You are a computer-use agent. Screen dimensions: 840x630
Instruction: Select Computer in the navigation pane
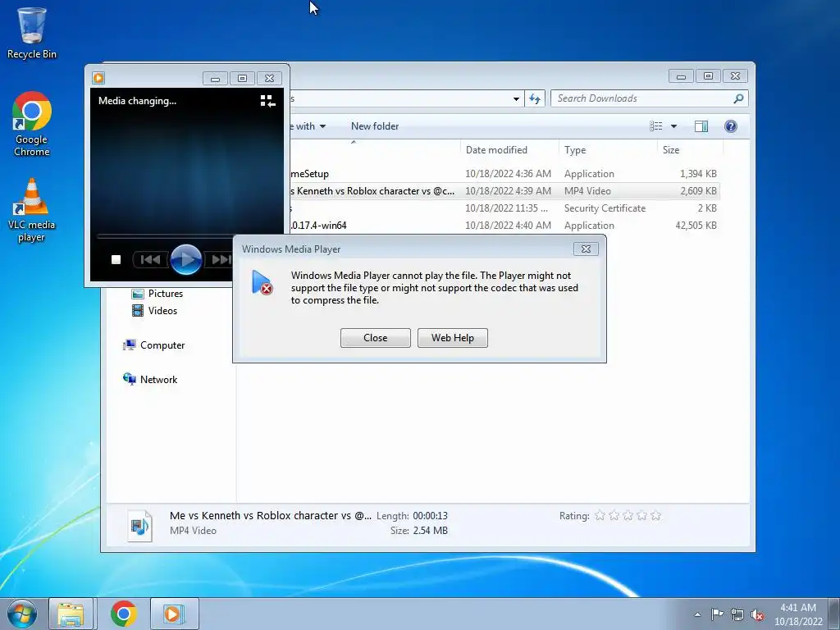tap(154, 345)
